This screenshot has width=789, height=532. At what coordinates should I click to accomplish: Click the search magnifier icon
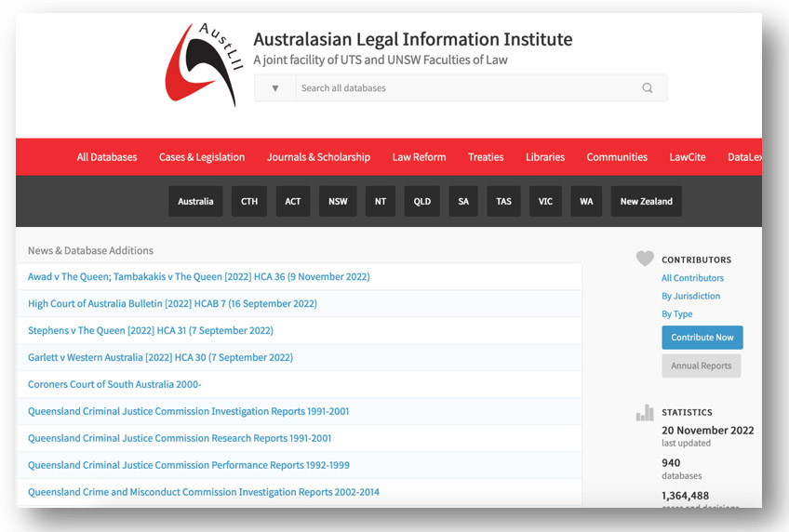[647, 88]
